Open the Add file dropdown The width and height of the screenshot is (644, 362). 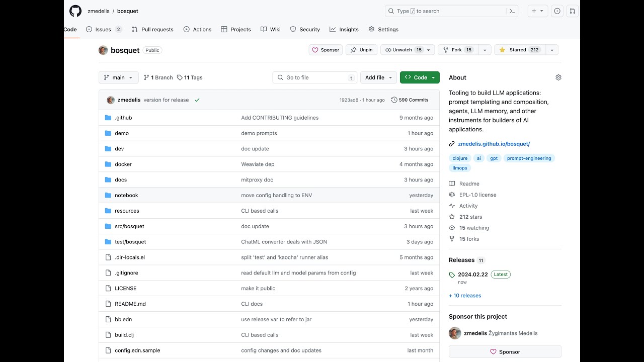(378, 77)
